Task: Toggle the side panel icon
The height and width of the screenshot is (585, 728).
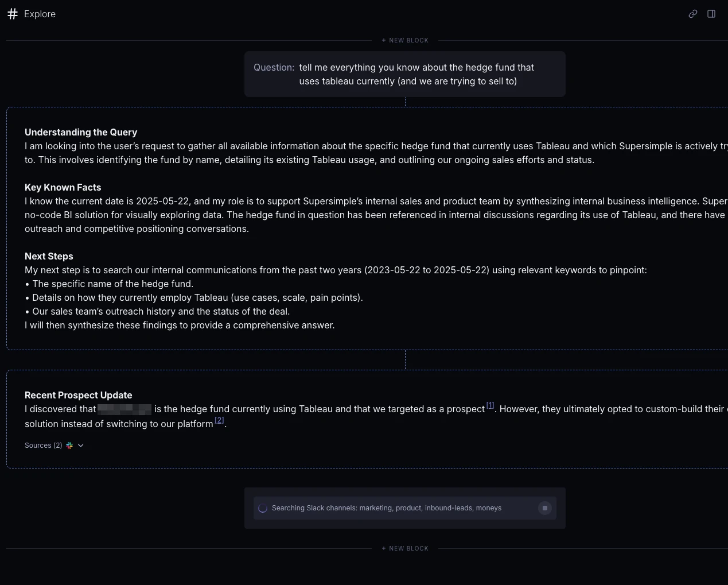Action: (x=711, y=14)
